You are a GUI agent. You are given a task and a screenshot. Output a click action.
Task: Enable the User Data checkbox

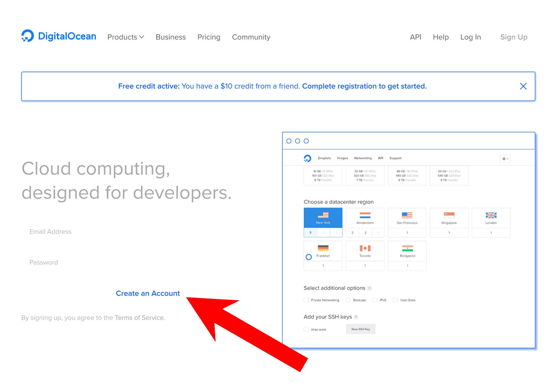[395, 300]
